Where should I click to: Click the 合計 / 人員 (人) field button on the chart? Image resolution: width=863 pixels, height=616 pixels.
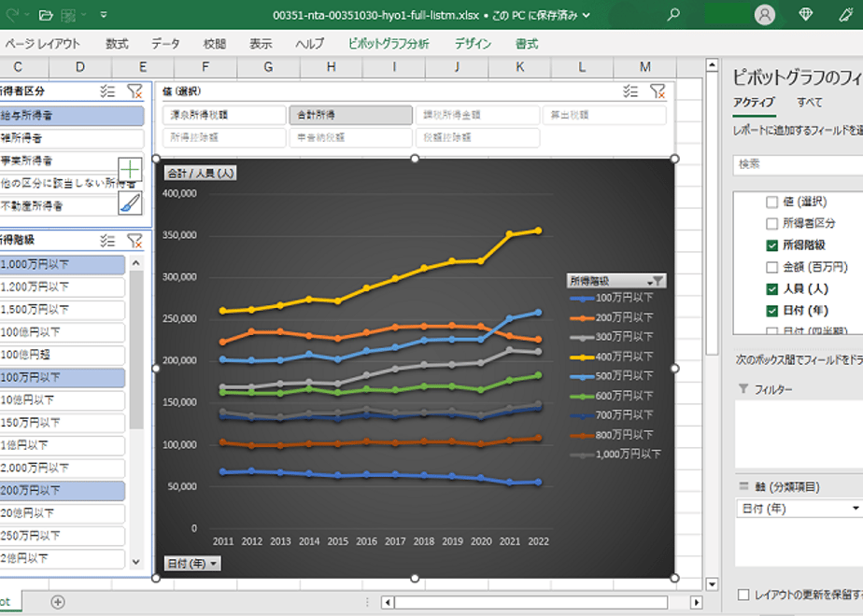[x=201, y=174]
